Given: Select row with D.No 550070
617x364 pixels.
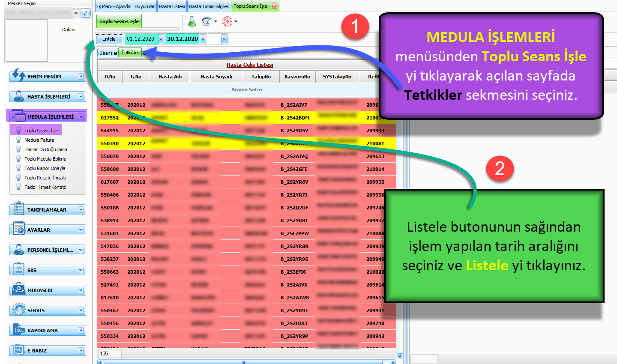Looking at the screenshot, I should (246, 156).
